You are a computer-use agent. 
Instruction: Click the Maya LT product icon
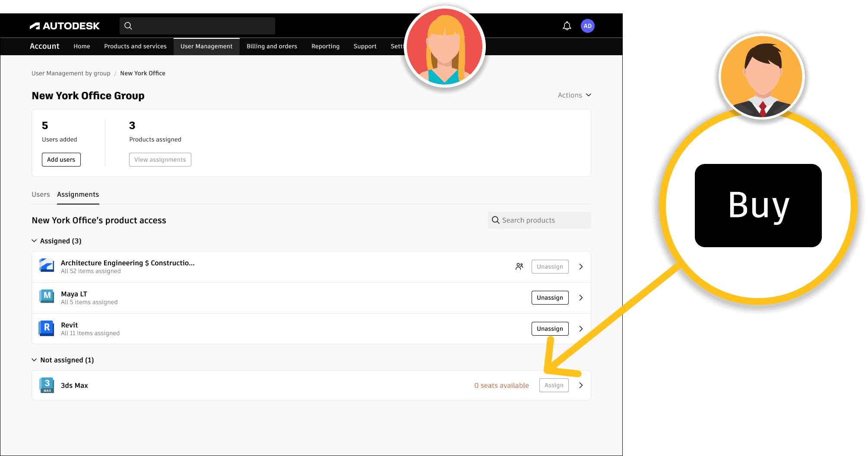coord(47,296)
